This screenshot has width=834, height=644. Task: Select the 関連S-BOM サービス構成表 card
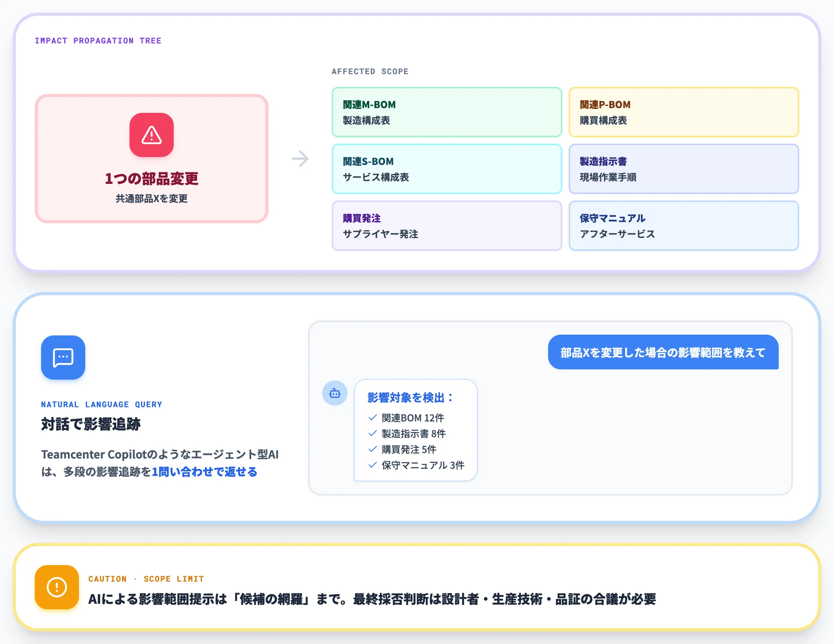[447, 169]
